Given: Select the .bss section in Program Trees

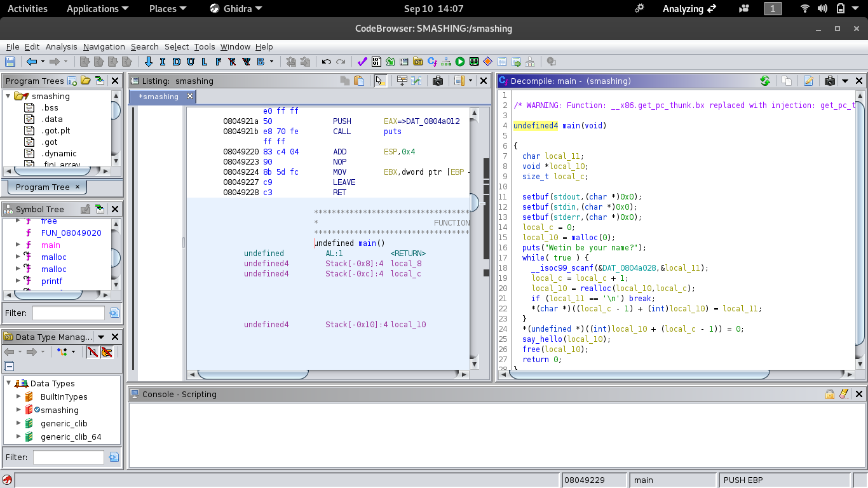Looking at the screenshot, I should coord(50,107).
